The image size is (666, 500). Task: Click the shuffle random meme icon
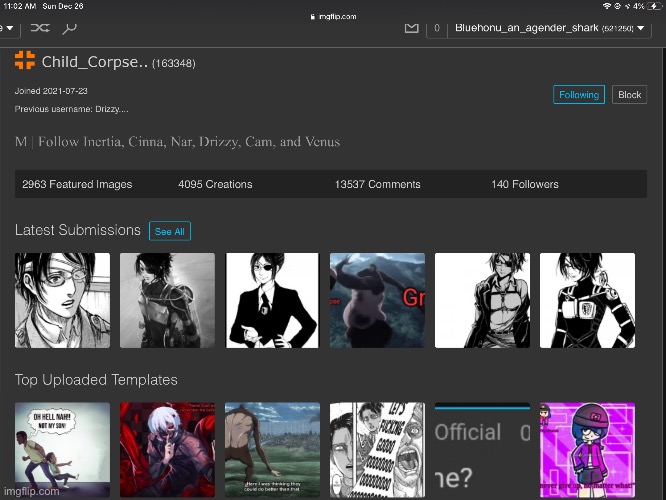pyautogui.click(x=40, y=28)
